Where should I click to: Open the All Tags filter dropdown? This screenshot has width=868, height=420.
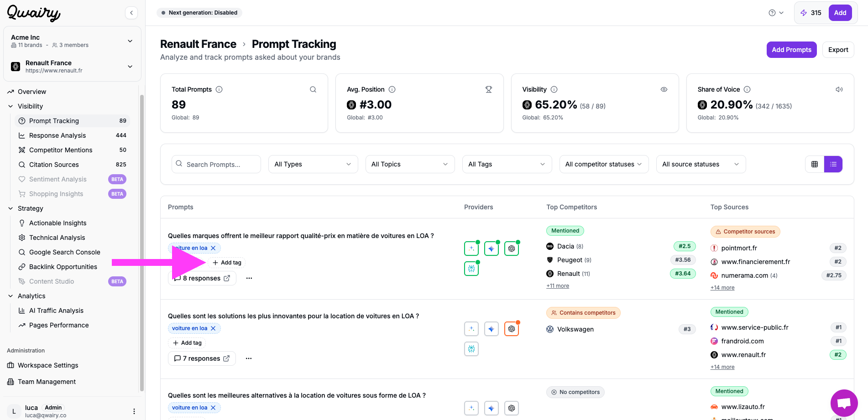click(507, 164)
